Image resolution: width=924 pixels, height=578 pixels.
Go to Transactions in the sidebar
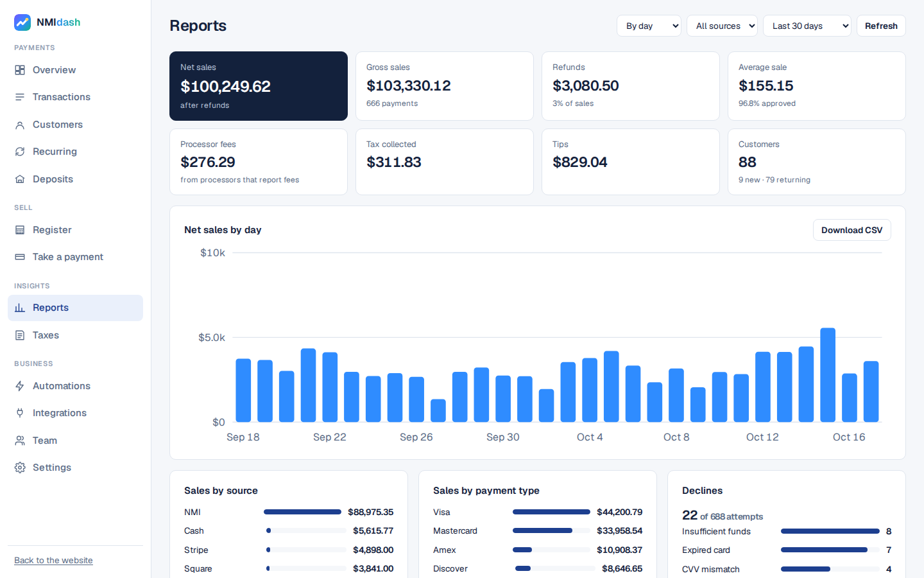point(75,97)
